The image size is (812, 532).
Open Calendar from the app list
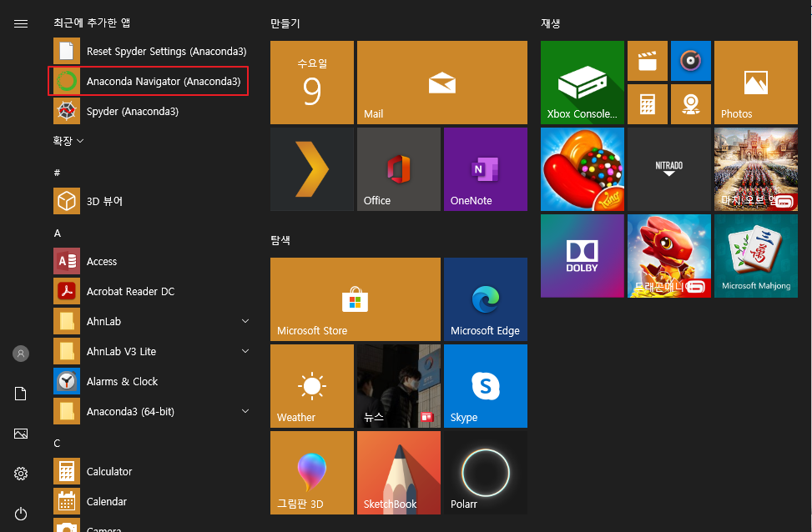(x=151, y=501)
